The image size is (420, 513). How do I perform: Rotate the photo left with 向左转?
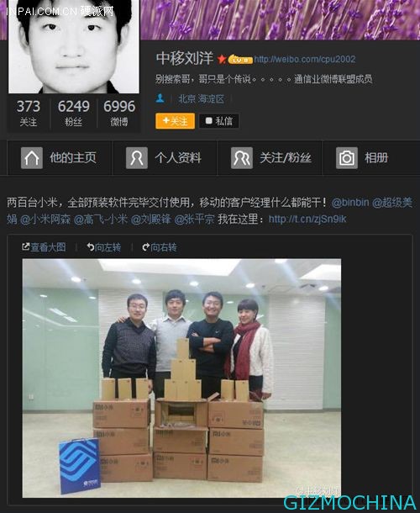click(104, 247)
